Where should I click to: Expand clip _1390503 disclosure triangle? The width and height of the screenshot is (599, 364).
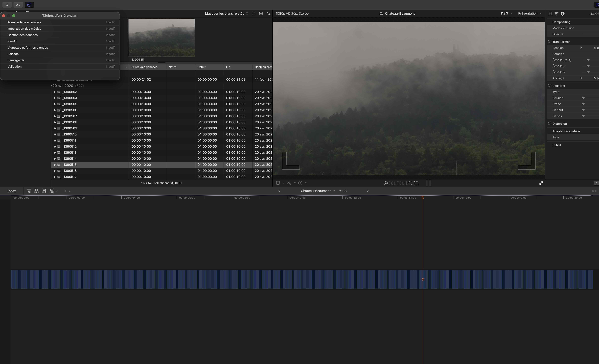(55, 92)
